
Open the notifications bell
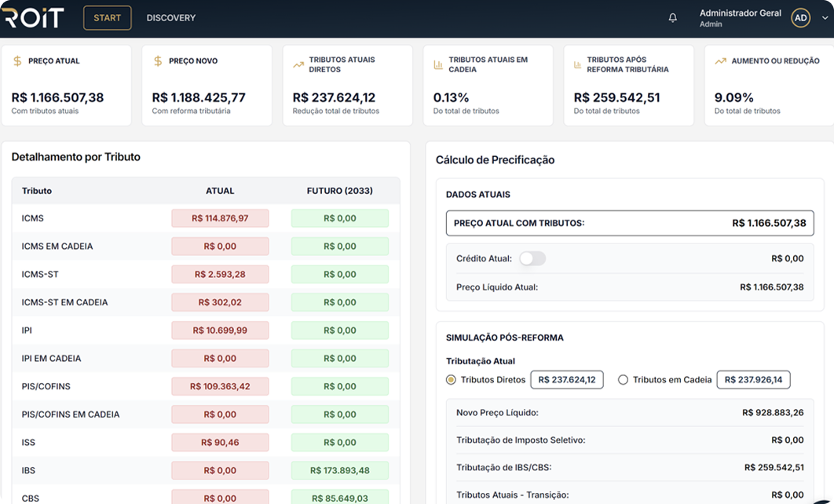tap(672, 18)
